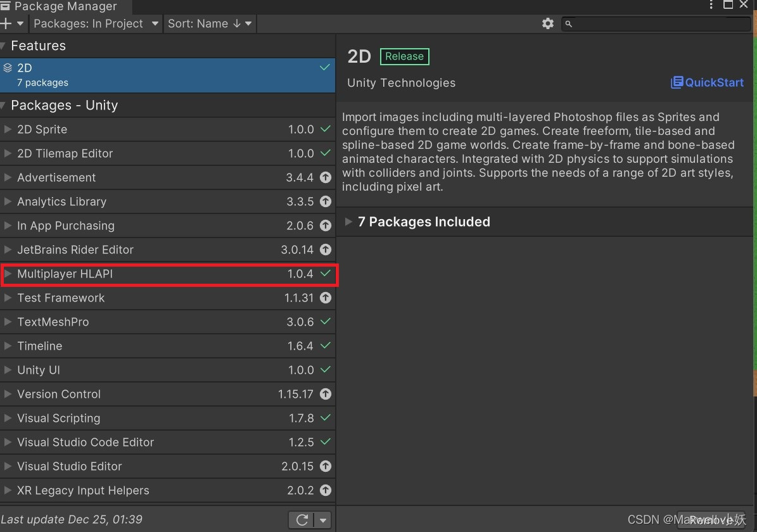Viewport: 757px width, 532px height.
Task: Click Visual Studio Editor update icon
Action: pyautogui.click(x=326, y=466)
